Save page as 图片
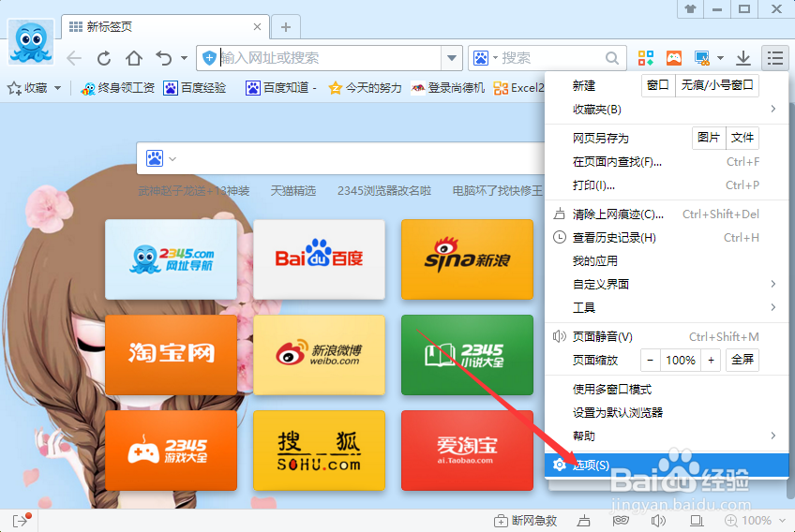Image resolution: width=795 pixels, height=532 pixels. (x=709, y=138)
